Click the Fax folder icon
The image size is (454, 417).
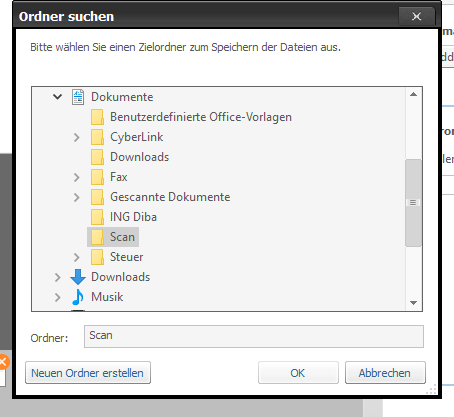[x=97, y=177]
